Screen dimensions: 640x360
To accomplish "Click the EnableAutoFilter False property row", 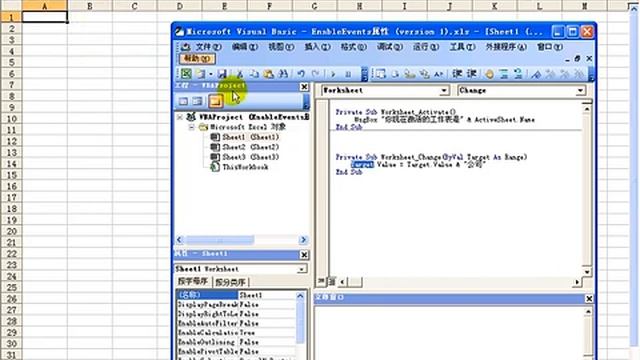I will pos(236,323).
